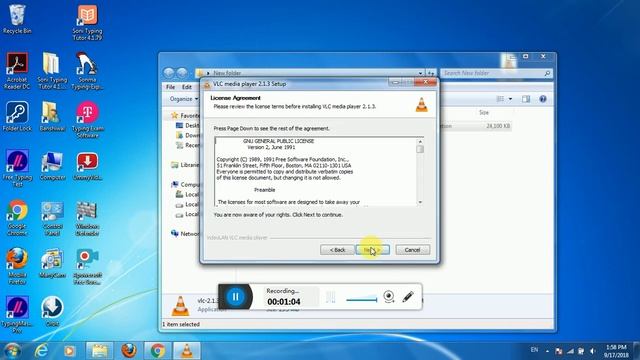Open the ManyCam desktop shortcut
This screenshot has height=360, width=640.
(x=52, y=263)
